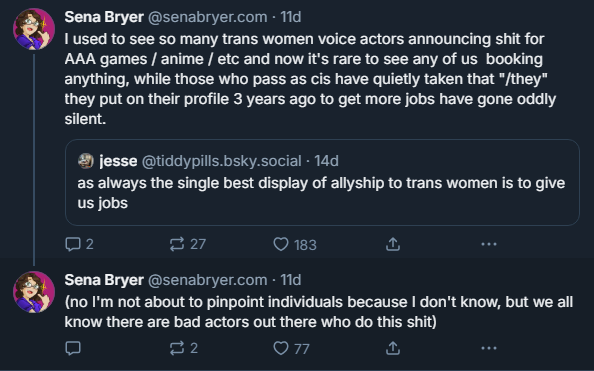The height and width of the screenshot is (371, 594).
Task: Share the first Sena Bryer post
Action: point(393,244)
